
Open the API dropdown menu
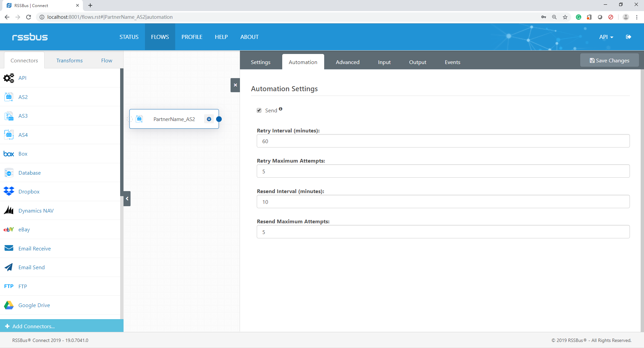[606, 37]
